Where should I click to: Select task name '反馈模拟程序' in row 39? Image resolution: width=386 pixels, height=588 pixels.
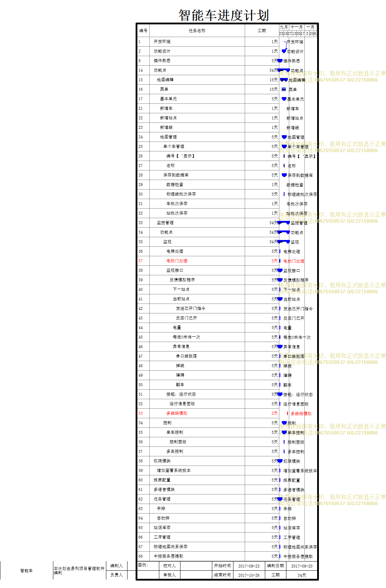(182, 280)
